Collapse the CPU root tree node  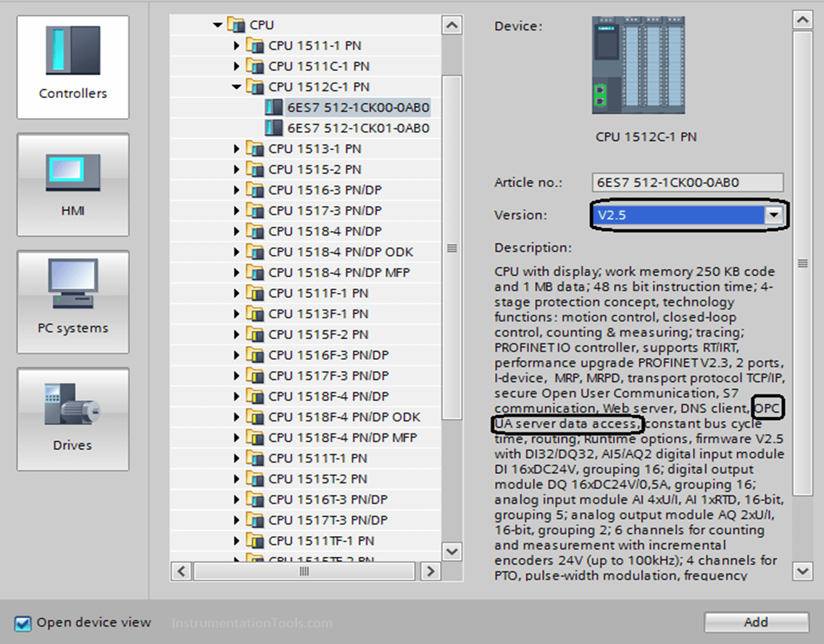(217, 25)
